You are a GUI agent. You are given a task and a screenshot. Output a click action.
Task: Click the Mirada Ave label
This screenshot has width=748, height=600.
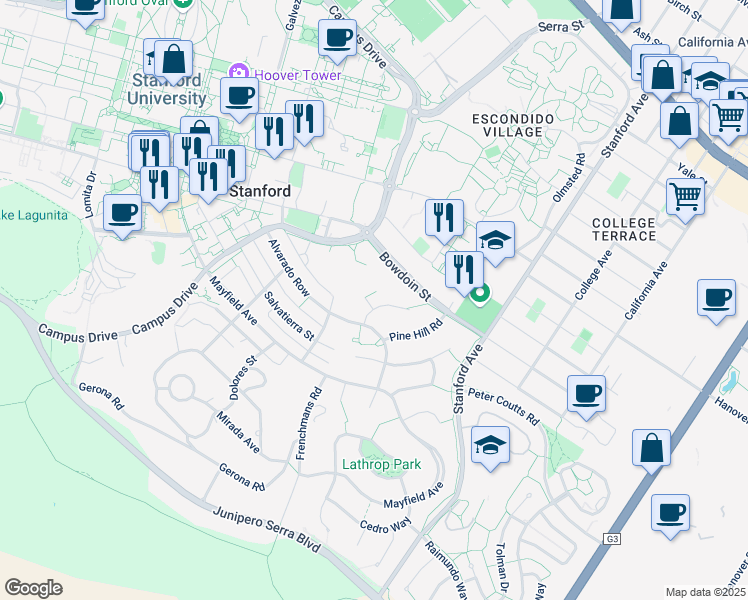tap(238, 432)
